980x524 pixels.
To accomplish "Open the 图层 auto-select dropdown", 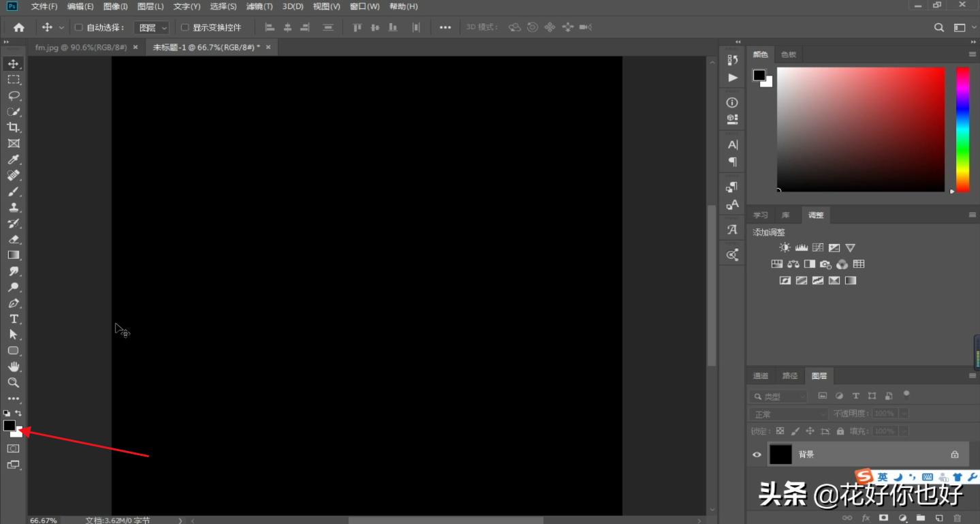I will point(153,28).
